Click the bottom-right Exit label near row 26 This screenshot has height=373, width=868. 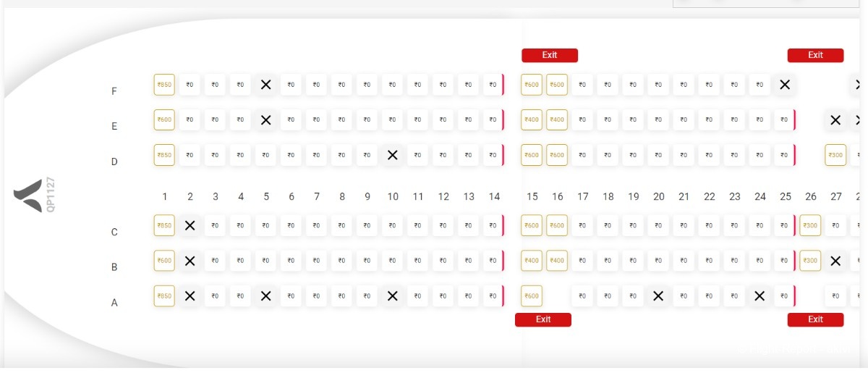pyautogui.click(x=815, y=319)
